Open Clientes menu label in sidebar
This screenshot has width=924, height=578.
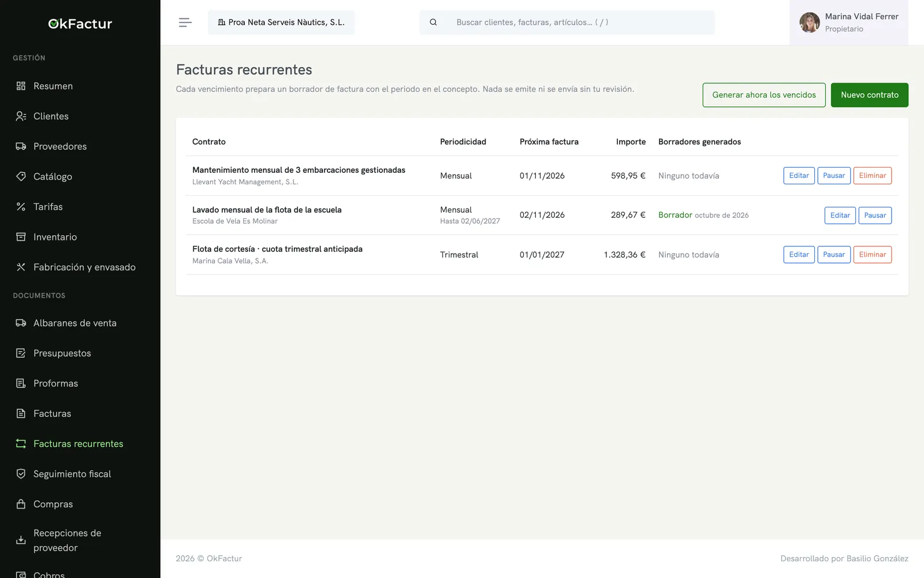51,116
